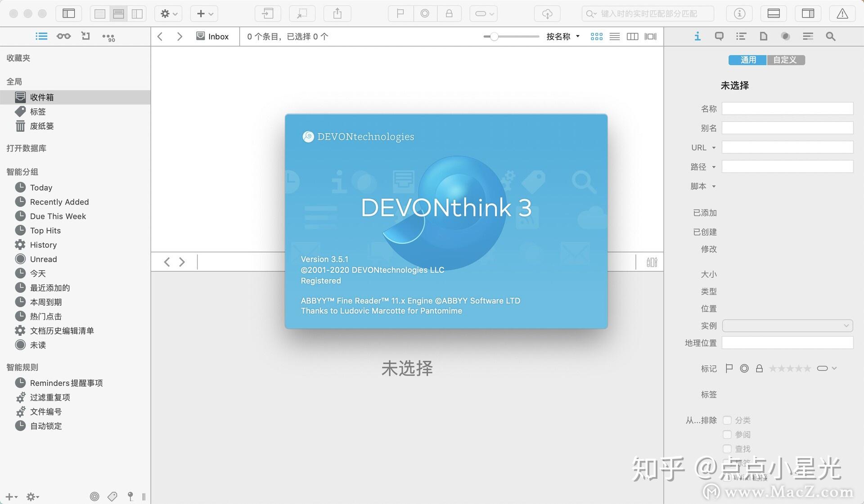
Task: Select the 通用 tab
Action: tap(747, 60)
